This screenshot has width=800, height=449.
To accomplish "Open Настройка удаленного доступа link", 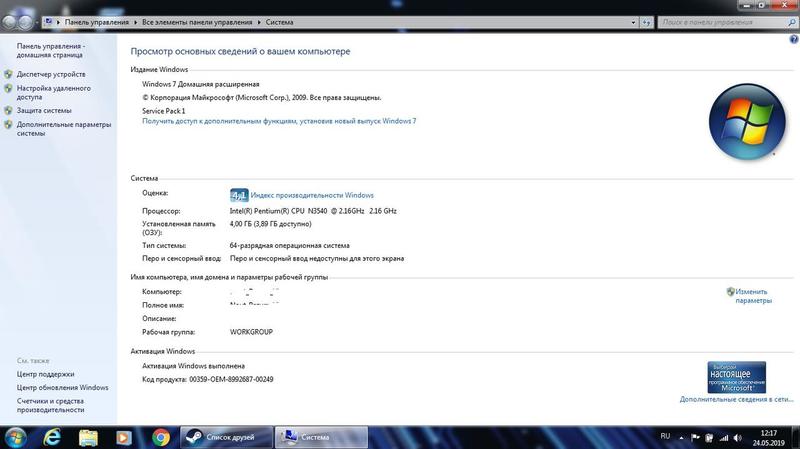I will (x=54, y=92).
